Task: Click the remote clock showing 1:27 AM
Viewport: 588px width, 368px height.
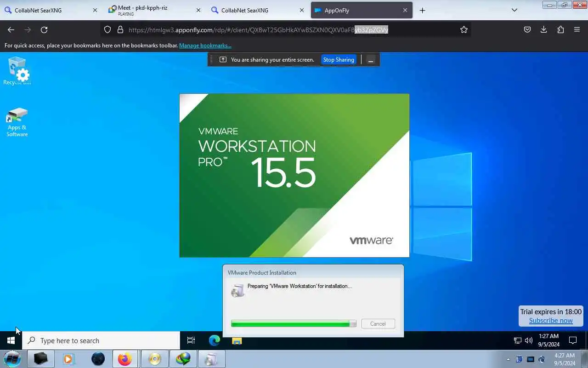Action: [x=548, y=340]
